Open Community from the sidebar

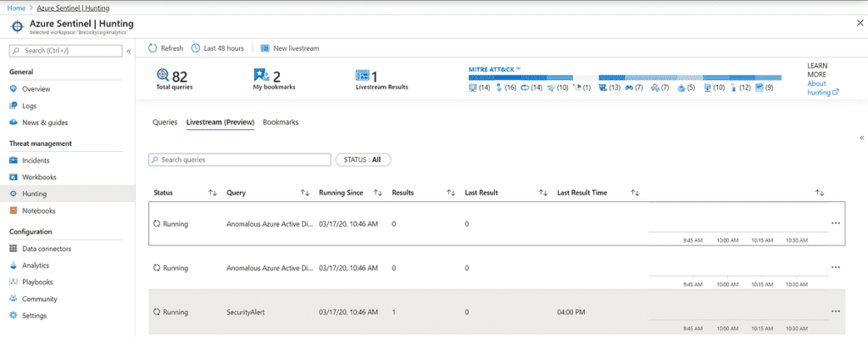[40, 299]
